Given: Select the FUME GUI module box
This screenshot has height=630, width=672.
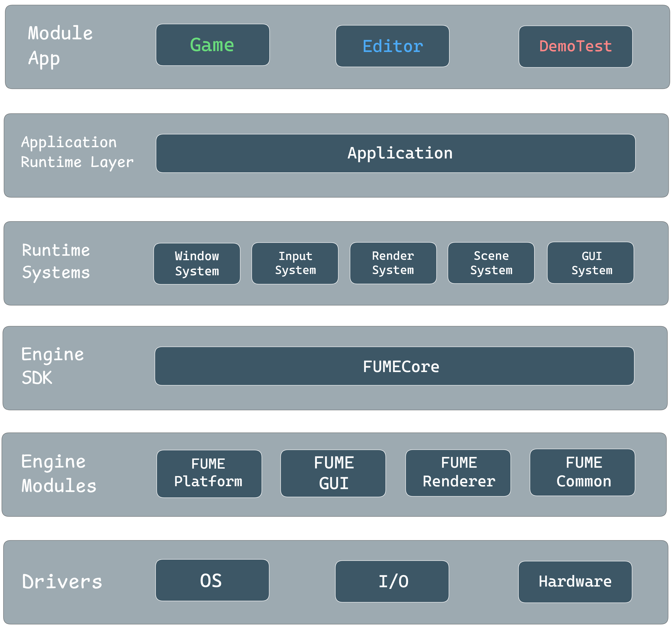Looking at the screenshot, I should 333,473.
